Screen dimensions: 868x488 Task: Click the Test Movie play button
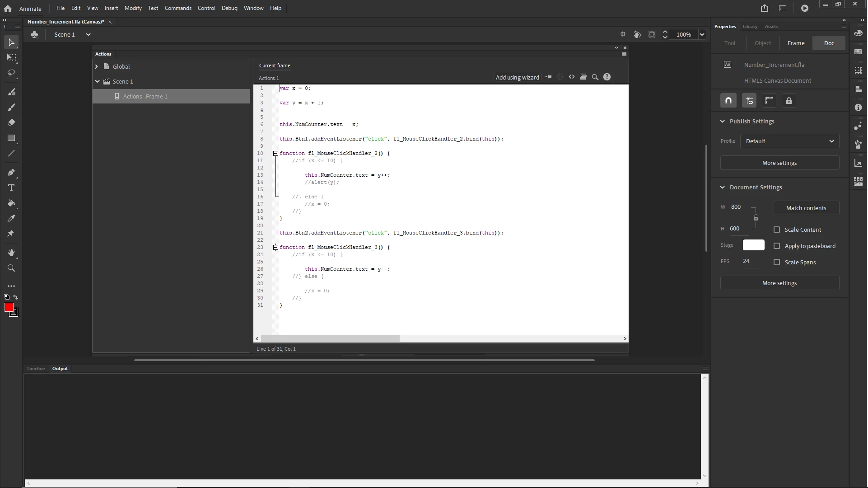[805, 8]
